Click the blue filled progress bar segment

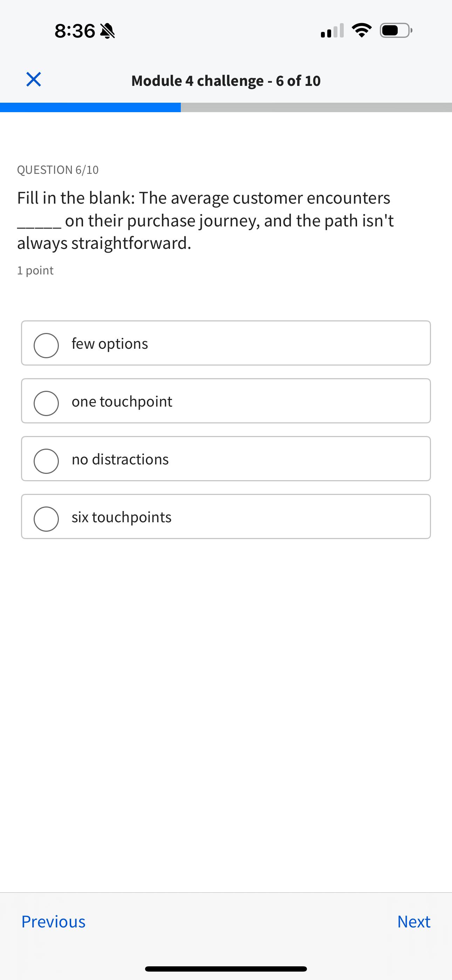[x=90, y=107]
